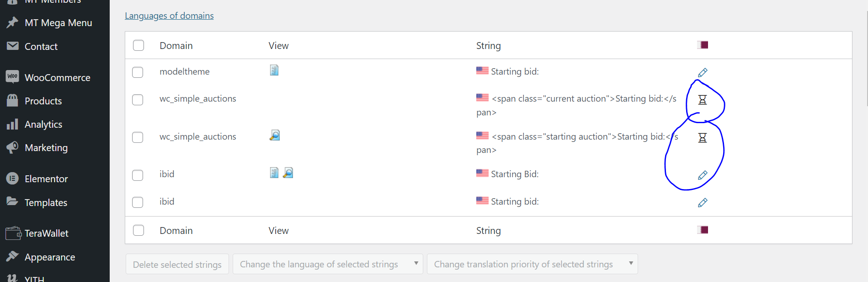Click the Templates folder icon

click(x=12, y=201)
